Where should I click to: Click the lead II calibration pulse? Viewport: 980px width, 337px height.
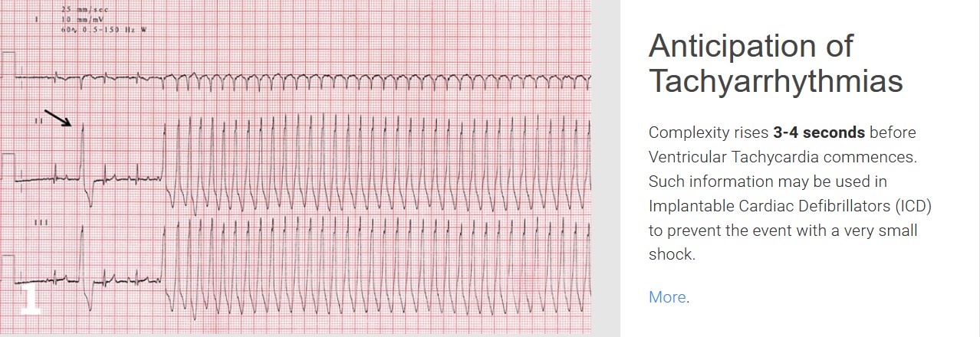click(x=8, y=166)
